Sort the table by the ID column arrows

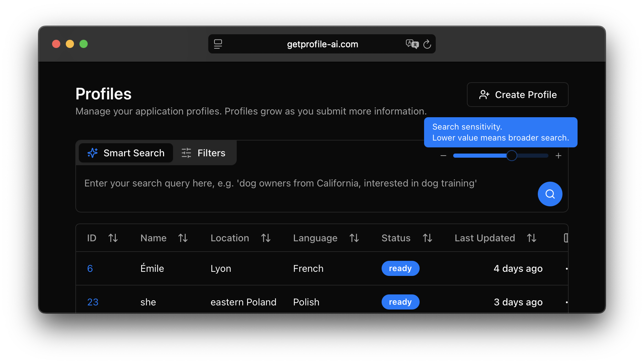(113, 238)
